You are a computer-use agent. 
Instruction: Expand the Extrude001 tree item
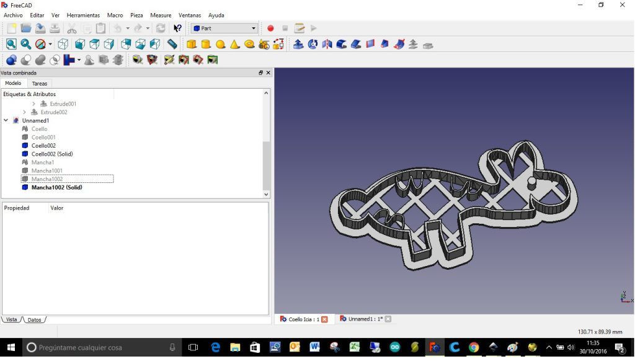click(x=33, y=104)
